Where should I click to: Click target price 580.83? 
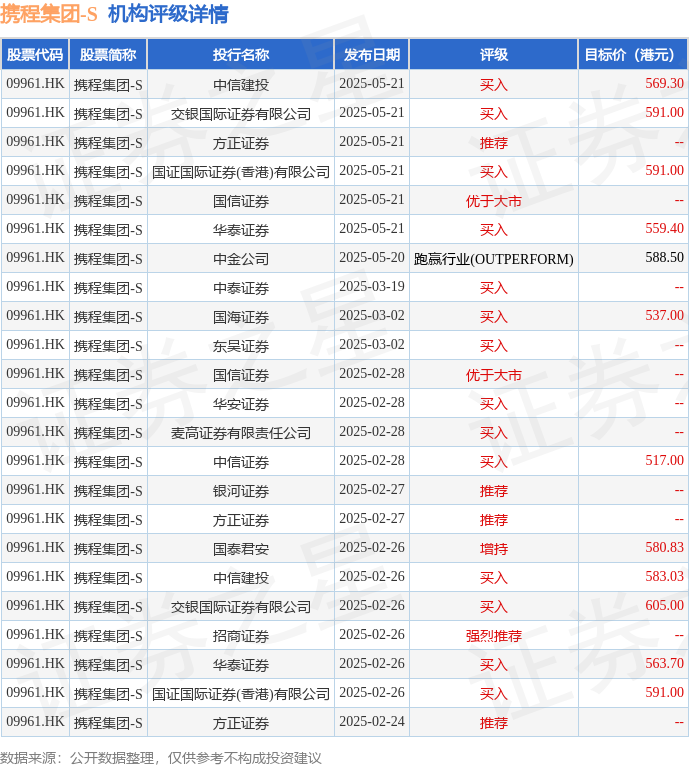[664, 547]
